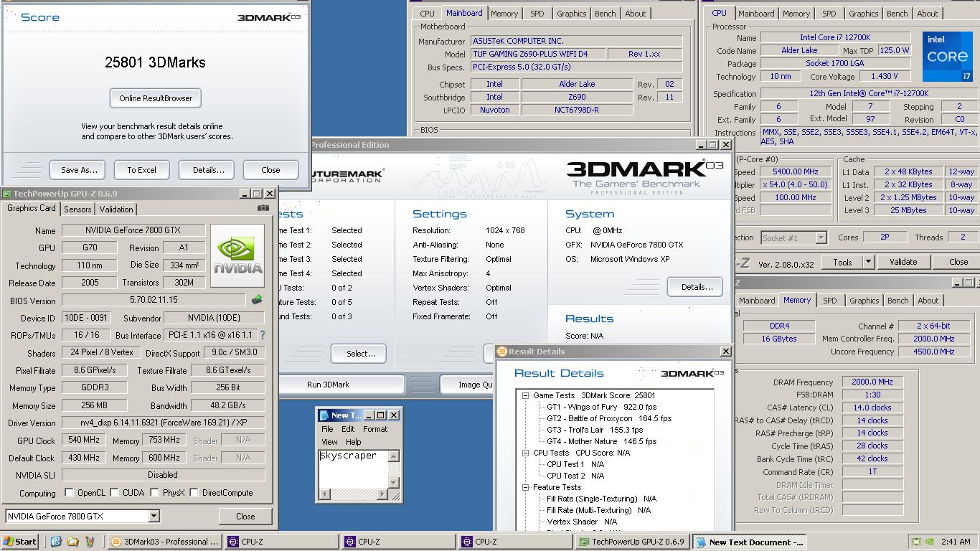Image resolution: width=980 pixels, height=551 pixels.
Task: Click the third quick launch icon
Action: [90, 542]
